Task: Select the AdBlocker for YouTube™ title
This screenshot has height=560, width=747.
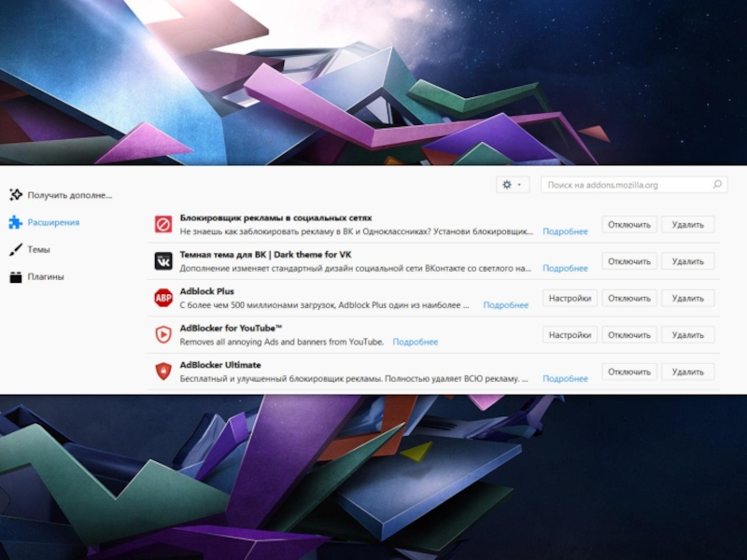Action: tap(231, 329)
